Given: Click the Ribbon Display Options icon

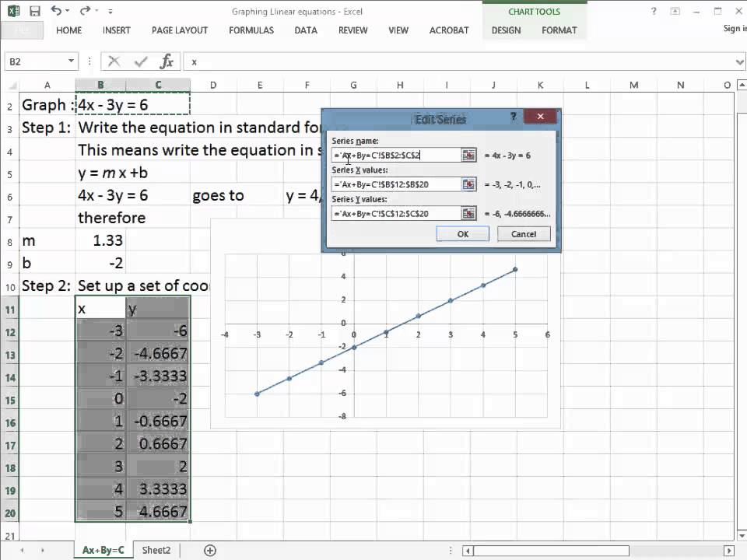Looking at the screenshot, I should click(x=675, y=11).
